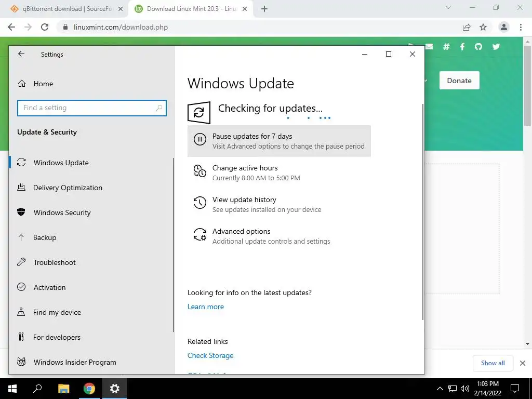
Task: Open Chrome's tab search chevron
Action: [448, 7]
